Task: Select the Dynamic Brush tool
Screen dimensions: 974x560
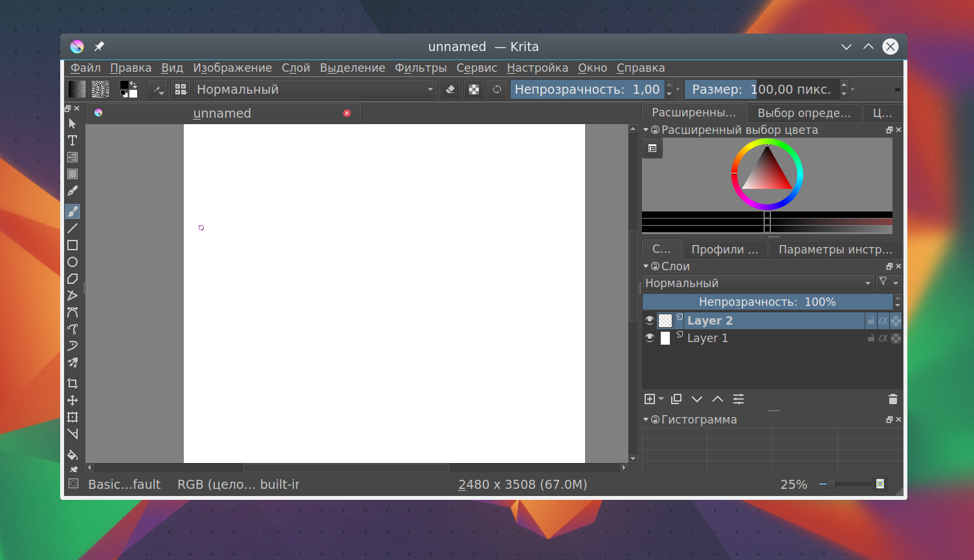Action: (x=72, y=346)
